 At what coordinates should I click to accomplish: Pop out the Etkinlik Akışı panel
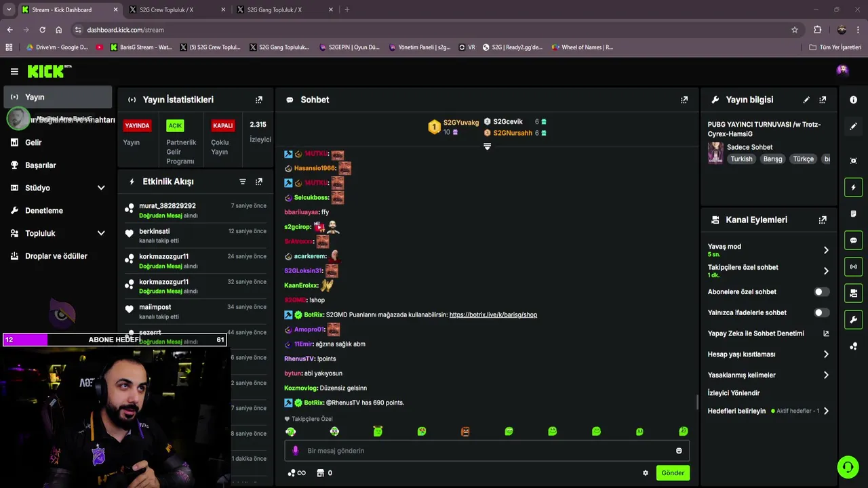[258, 182]
